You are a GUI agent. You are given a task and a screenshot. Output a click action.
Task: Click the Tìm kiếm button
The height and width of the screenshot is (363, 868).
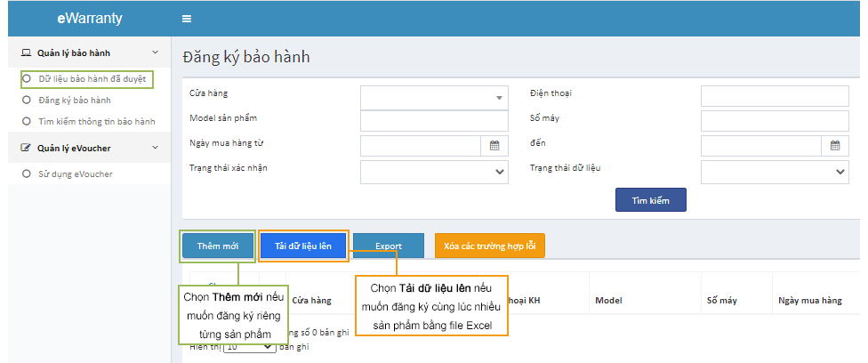tap(650, 200)
